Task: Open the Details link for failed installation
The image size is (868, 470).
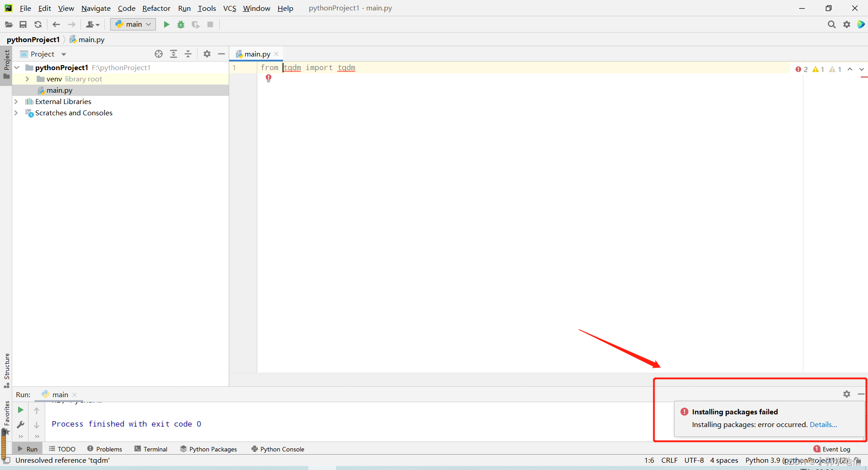Action: 823,425
